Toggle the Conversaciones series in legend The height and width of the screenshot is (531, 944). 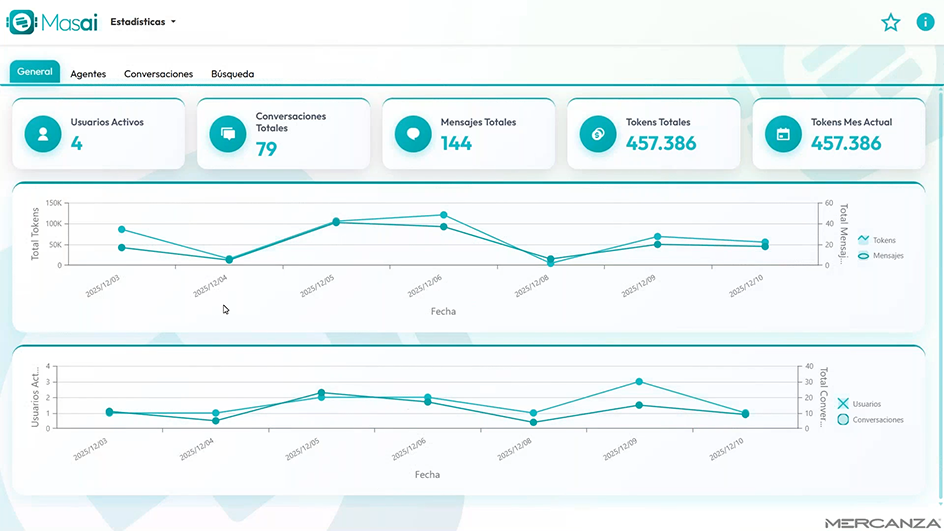(870, 420)
